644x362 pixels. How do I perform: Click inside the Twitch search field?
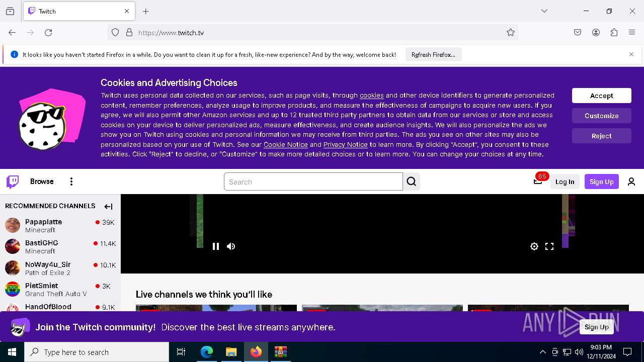tap(313, 182)
